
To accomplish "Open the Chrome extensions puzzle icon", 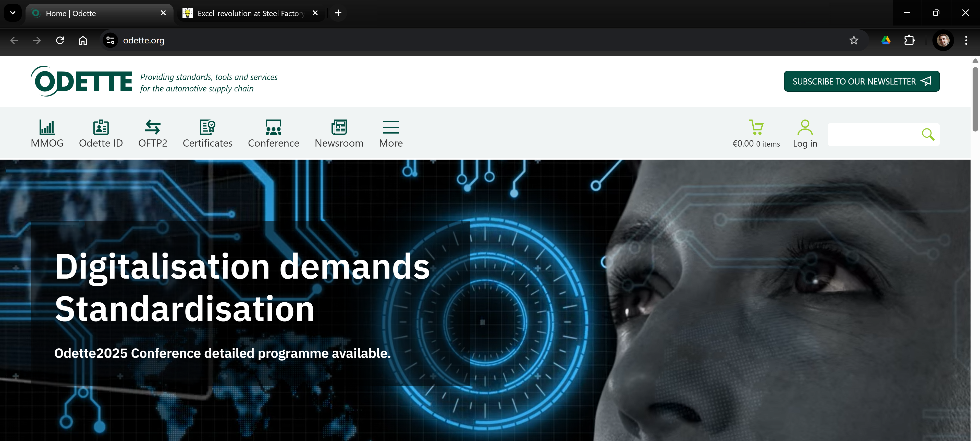I will click(909, 40).
